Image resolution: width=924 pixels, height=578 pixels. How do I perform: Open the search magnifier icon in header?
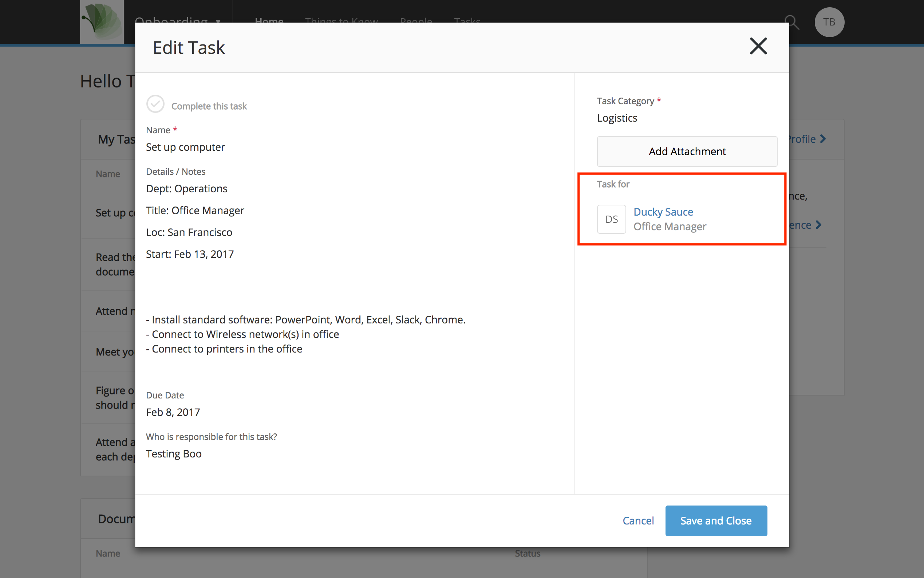792,22
